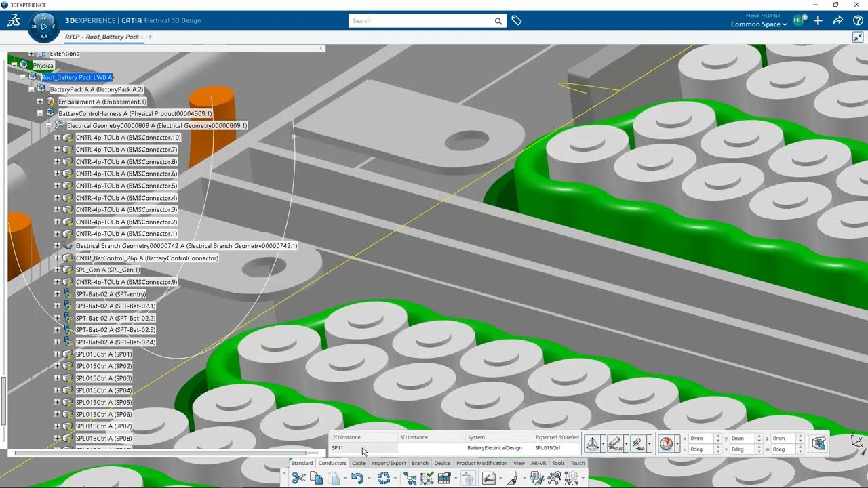Click the robot compass axis icon

[592, 443]
